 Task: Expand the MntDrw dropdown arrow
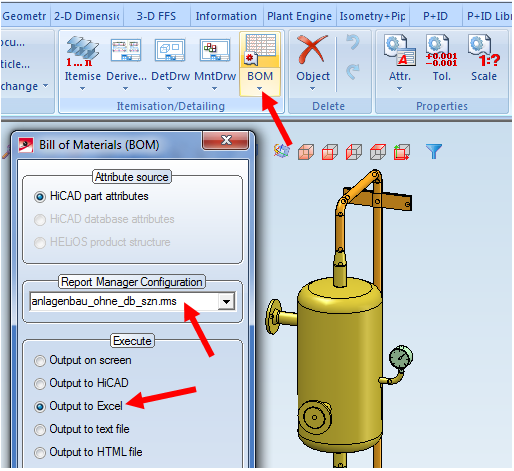214,89
